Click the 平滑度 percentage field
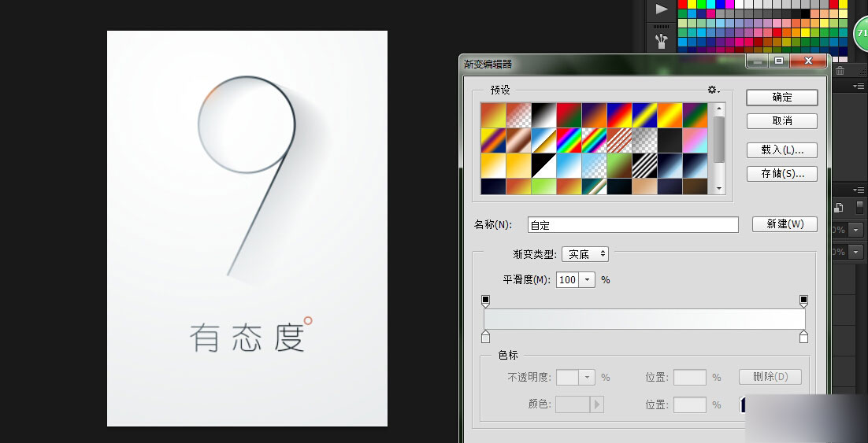 568,280
